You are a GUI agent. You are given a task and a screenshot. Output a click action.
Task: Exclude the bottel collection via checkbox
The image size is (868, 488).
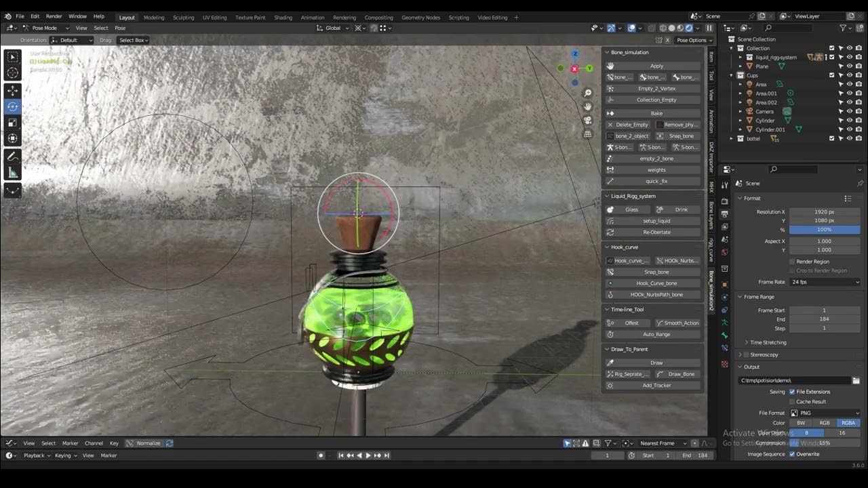pos(832,138)
